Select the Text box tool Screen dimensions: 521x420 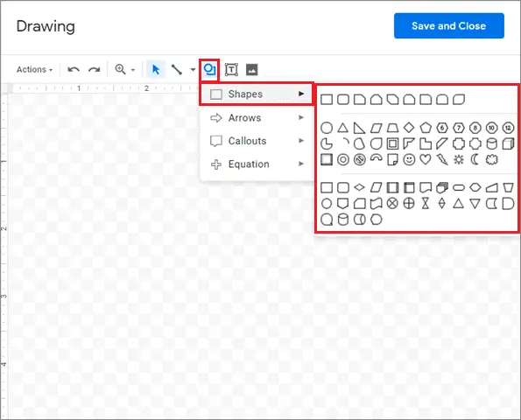(231, 69)
